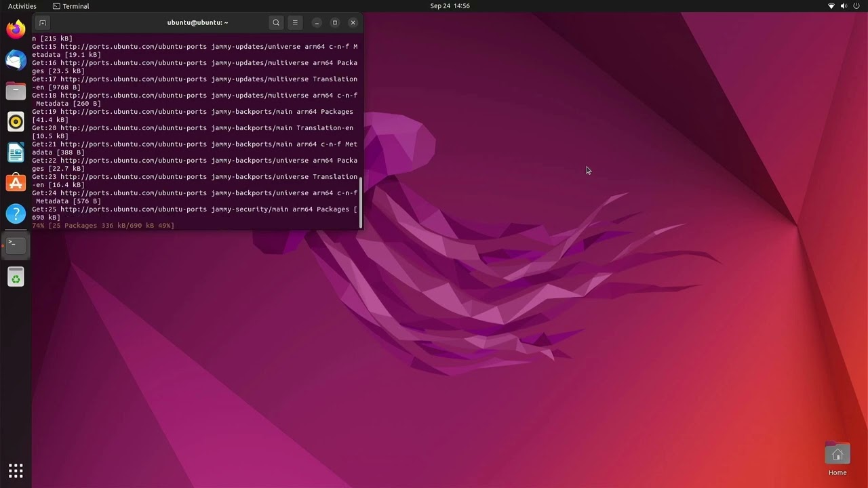Image resolution: width=868 pixels, height=488 pixels.
Task: Launch Thunderbird Mail from the dock
Action: (16, 60)
